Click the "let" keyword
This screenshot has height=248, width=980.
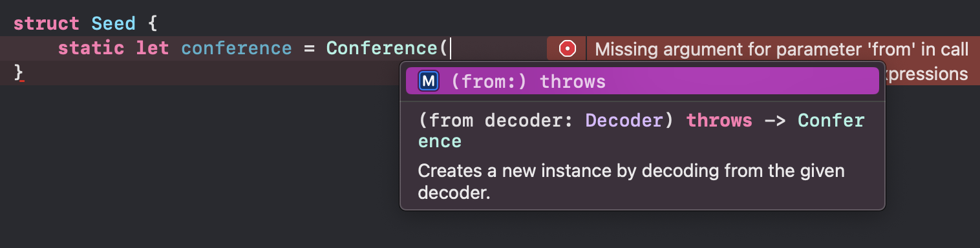(x=153, y=48)
